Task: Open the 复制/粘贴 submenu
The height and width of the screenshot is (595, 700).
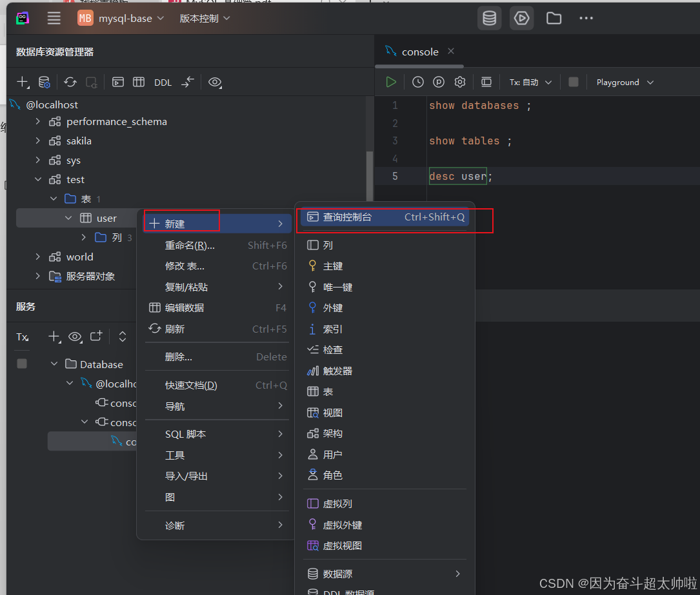Action: click(217, 287)
